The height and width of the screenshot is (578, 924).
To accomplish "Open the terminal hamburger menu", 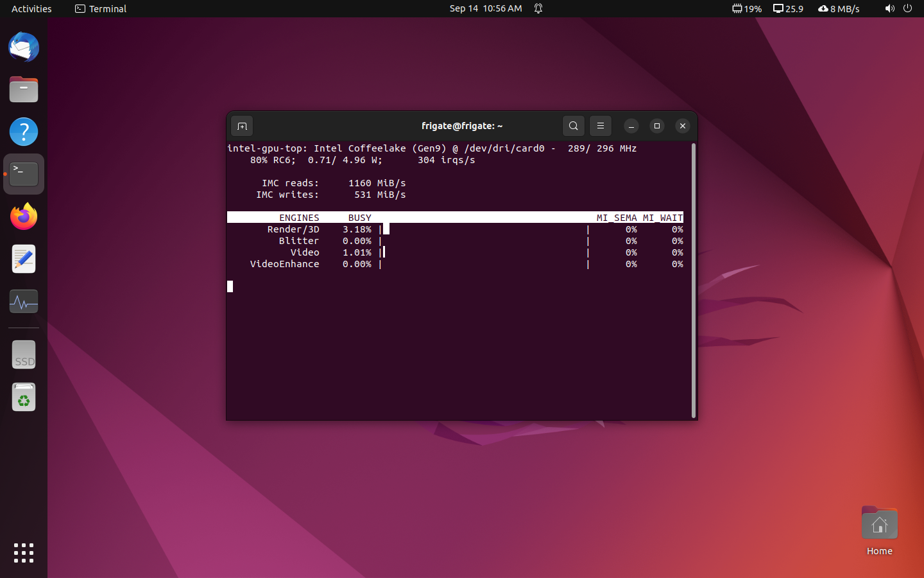I will (600, 126).
